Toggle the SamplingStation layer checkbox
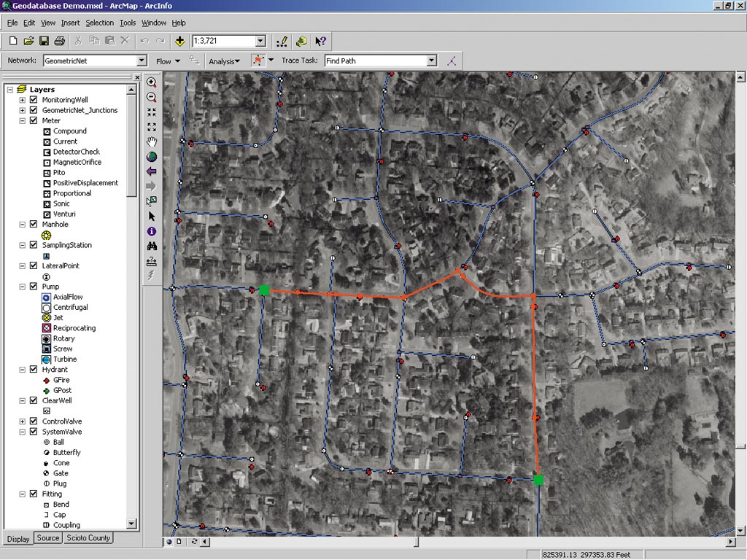This screenshot has width=747, height=560. coord(34,245)
